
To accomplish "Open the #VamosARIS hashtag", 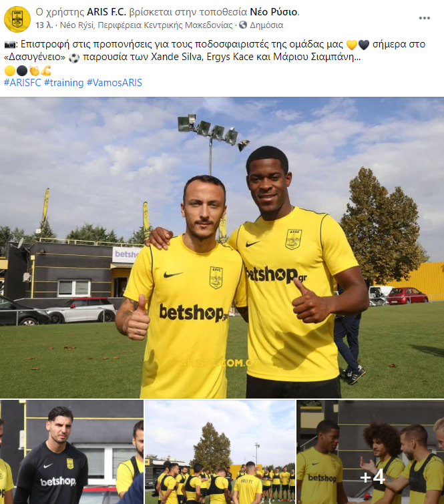I will [114, 83].
